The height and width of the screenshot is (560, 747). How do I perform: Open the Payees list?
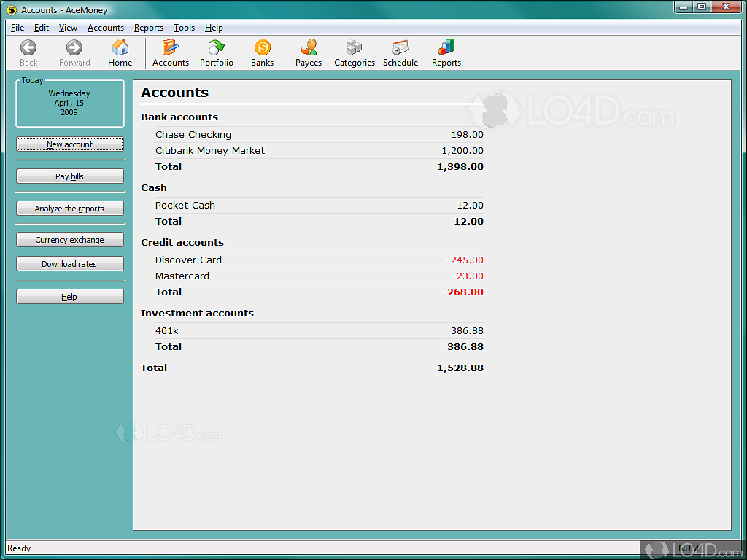click(308, 52)
